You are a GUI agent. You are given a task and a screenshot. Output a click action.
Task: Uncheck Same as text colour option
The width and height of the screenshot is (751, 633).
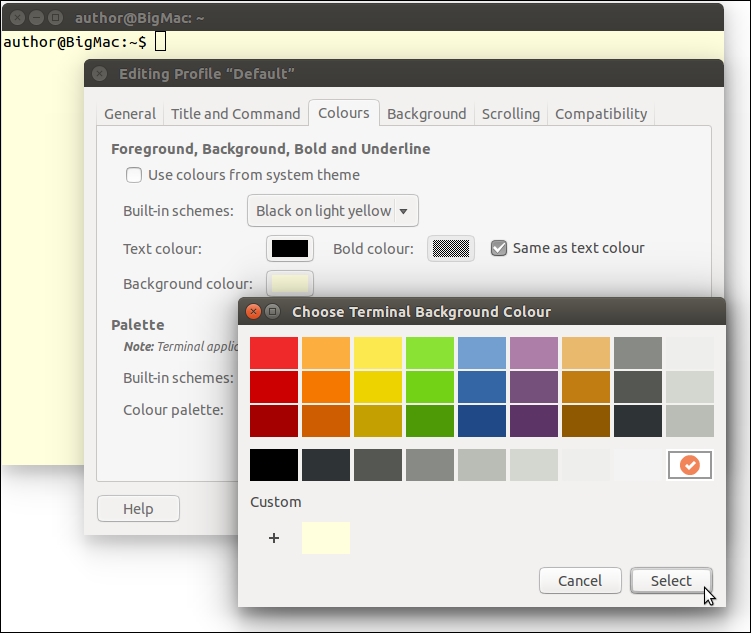tap(499, 248)
